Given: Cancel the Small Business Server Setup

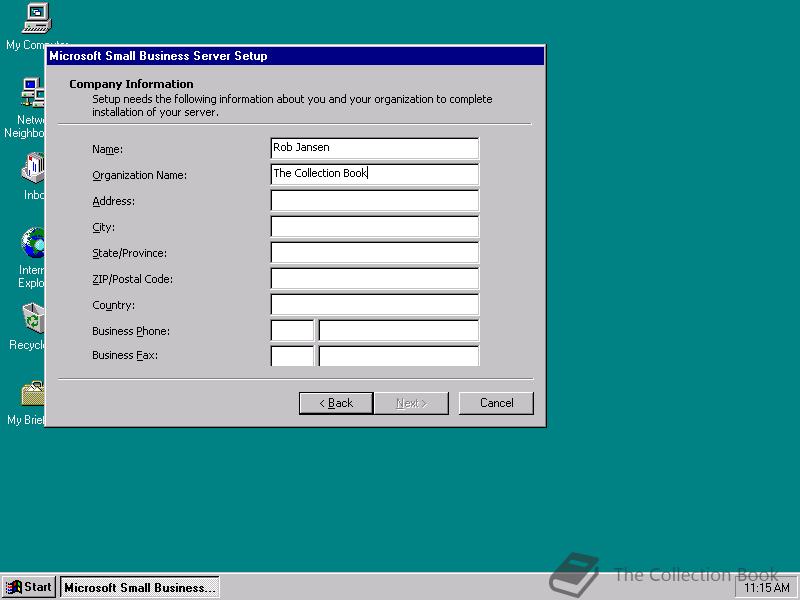Looking at the screenshot, I should (496, 403).
